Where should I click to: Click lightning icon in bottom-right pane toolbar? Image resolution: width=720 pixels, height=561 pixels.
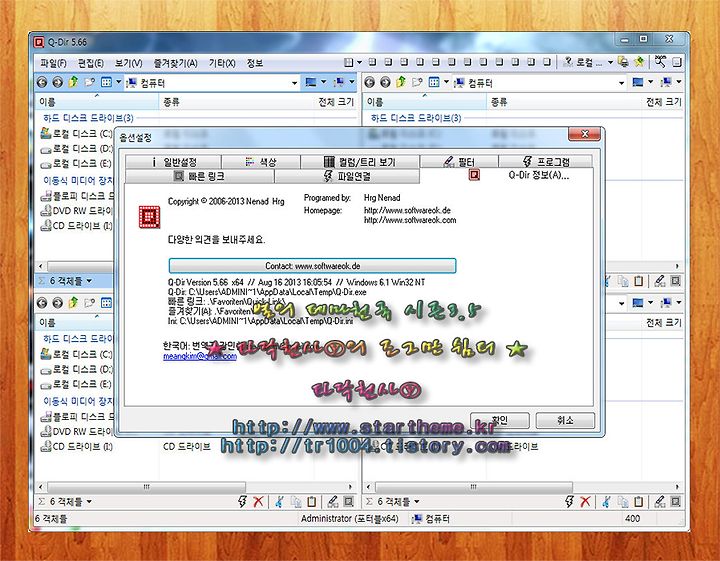coord(569,501)
